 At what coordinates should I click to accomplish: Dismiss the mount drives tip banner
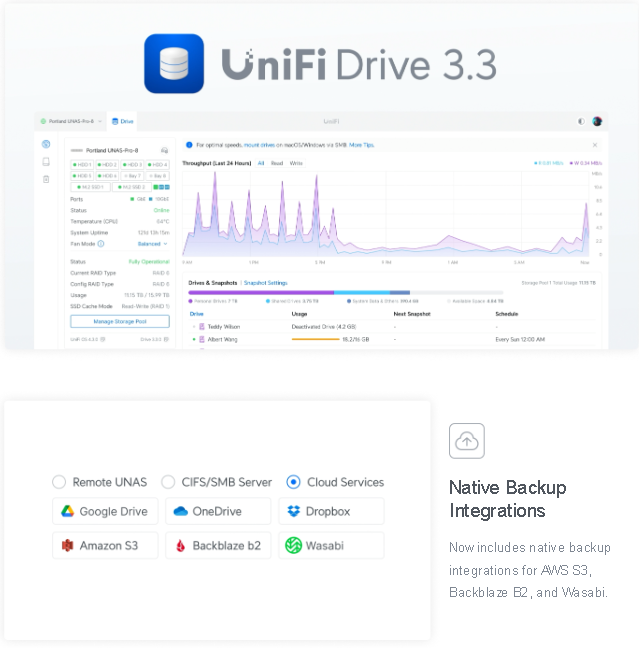[595, 145]
